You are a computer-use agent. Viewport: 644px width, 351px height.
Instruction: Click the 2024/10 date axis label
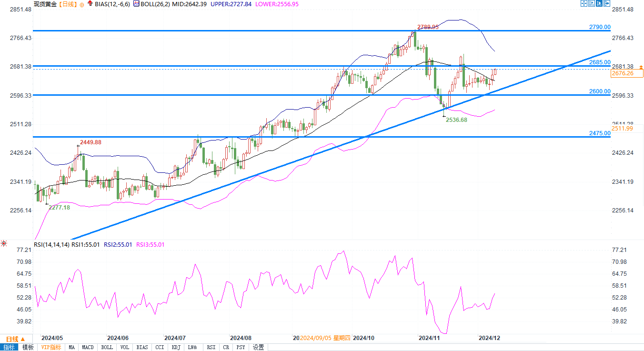pyautogui.click(x=364, y=338)
